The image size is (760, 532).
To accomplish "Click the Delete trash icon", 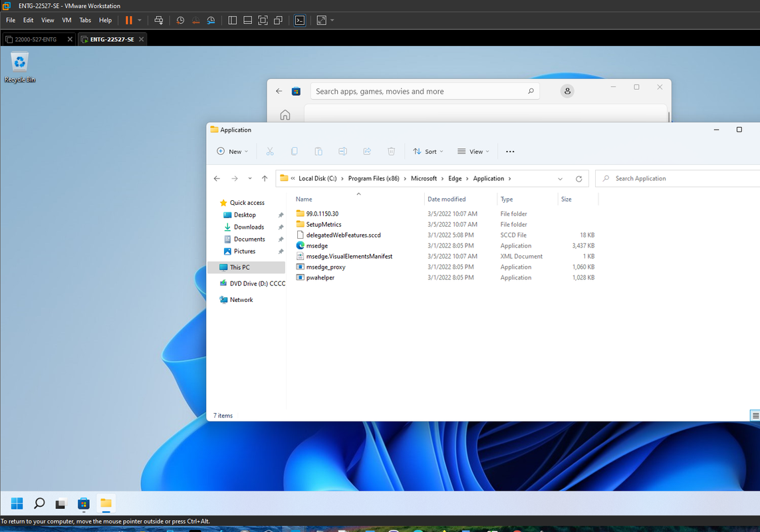I will pos(391,152).
